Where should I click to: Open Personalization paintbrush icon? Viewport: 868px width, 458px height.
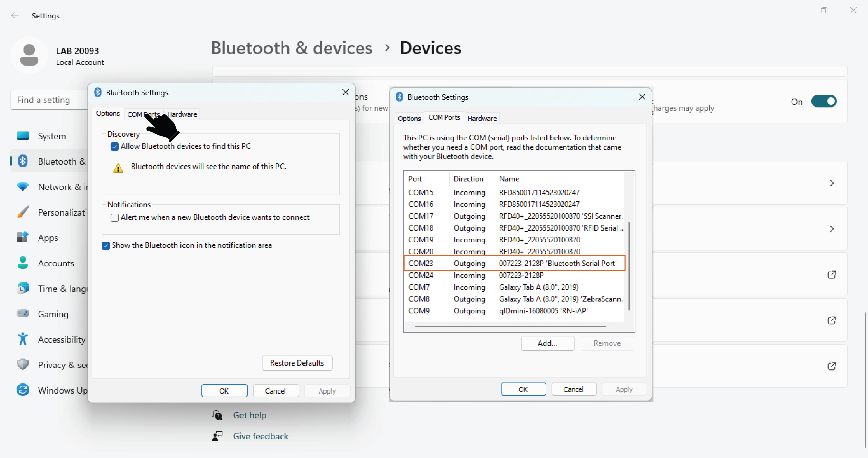(x=23, y=212)
